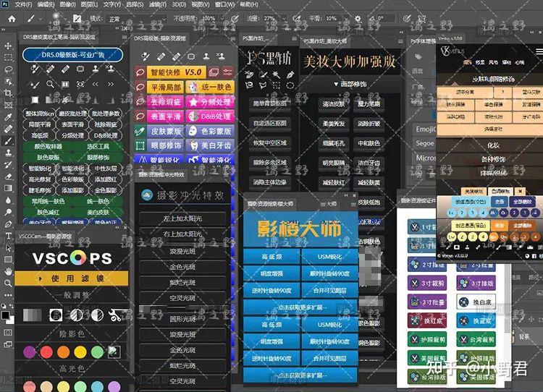Open the 编辑(E) menu
Viewport: 543px width, 392px height.
coord(46,4)
